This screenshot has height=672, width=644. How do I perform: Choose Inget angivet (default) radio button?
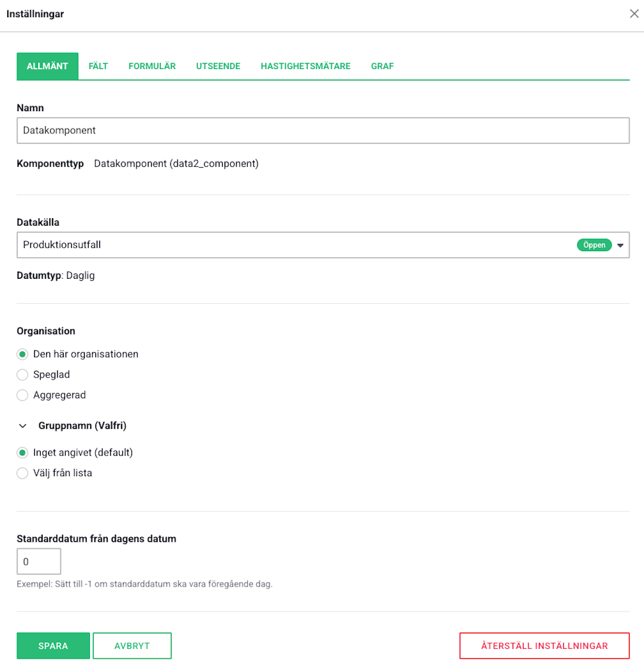tap(22, 453)
